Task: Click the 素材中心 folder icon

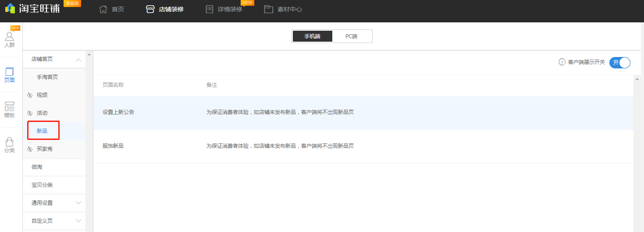Action: pos(269,9)
